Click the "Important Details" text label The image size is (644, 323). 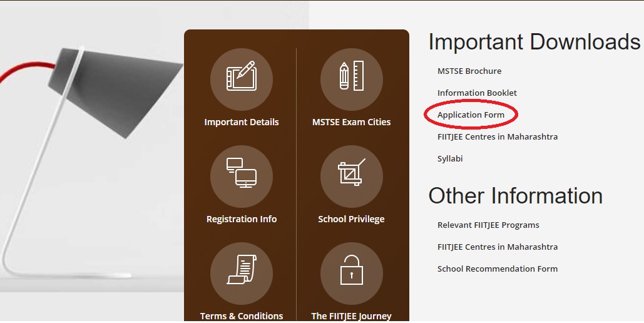(x=242, y=122)
